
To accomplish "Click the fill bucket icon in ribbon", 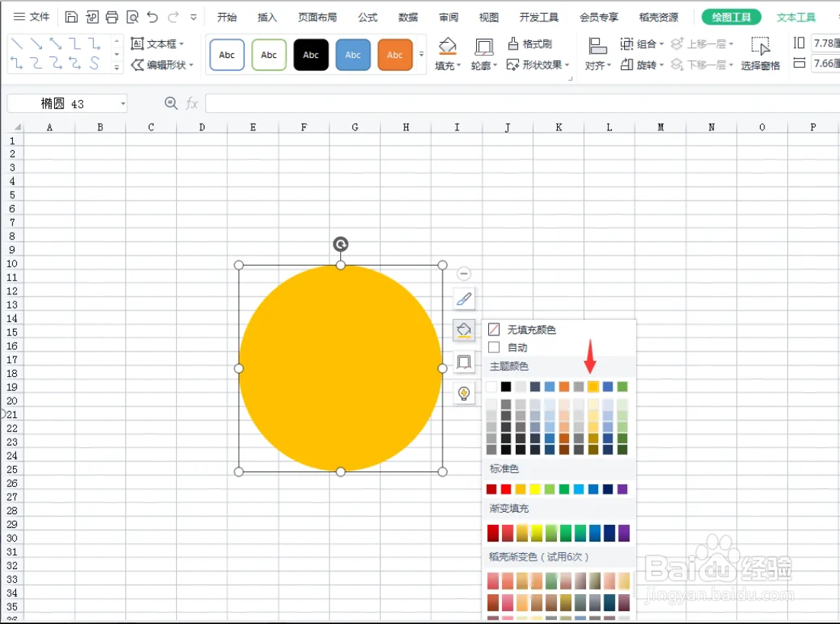I will point(447,46).
